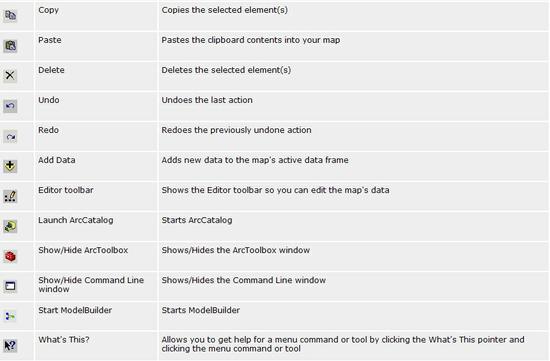Click the 'Show/Hide Command Line window' label

91,285
